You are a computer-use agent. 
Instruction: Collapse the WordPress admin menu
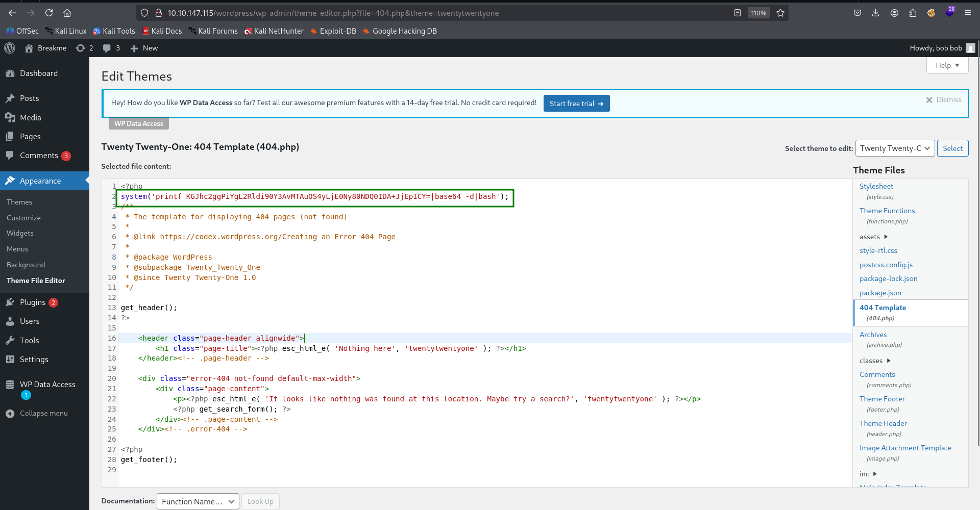43,413
